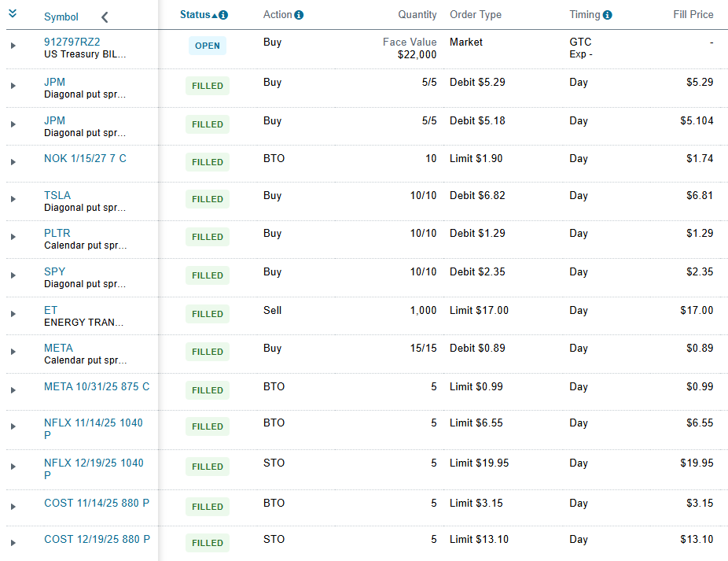Select the Debit $2.35 order type cell
The image size is (728, 561).
477,272
